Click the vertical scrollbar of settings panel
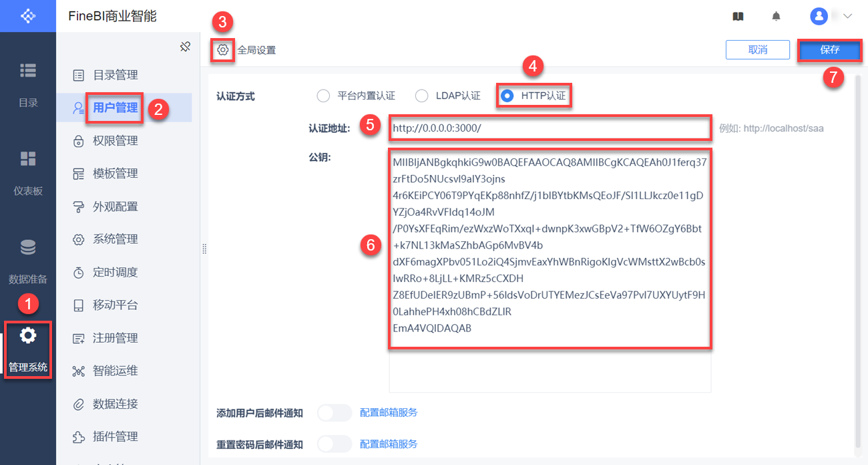The width and height of the screenshot is (868, 465). click(x=857, y=261)
